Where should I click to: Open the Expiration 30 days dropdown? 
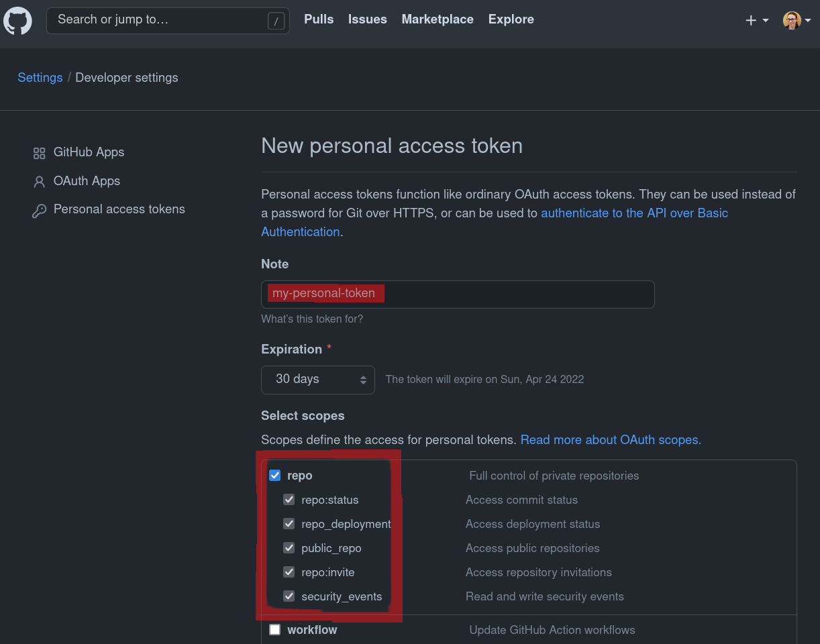tap(317, 380)
